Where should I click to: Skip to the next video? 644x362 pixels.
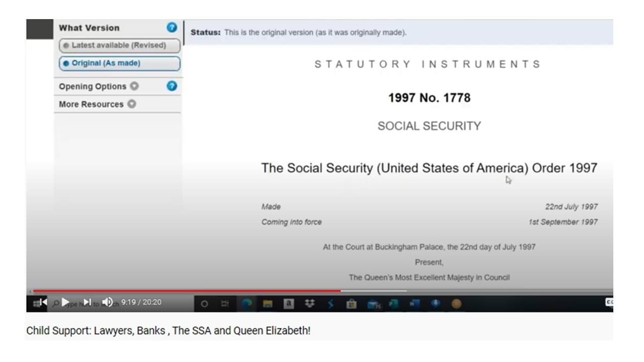click(88, 302)
